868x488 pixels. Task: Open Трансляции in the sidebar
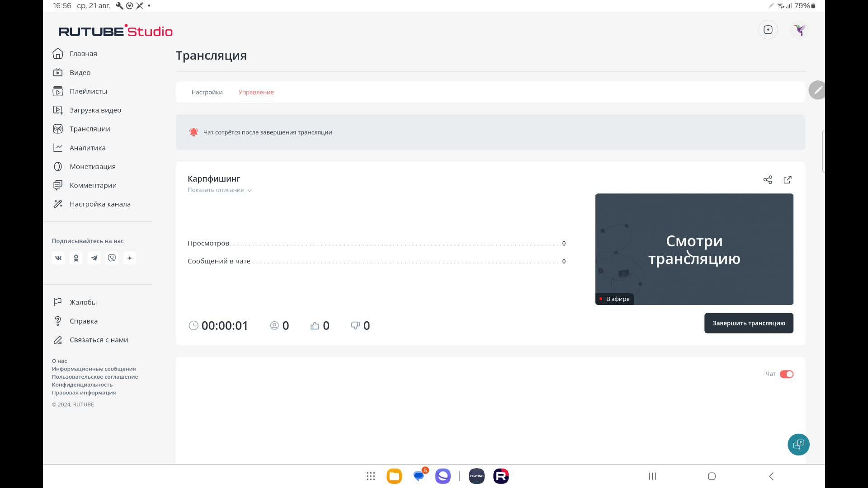[90, 129]
